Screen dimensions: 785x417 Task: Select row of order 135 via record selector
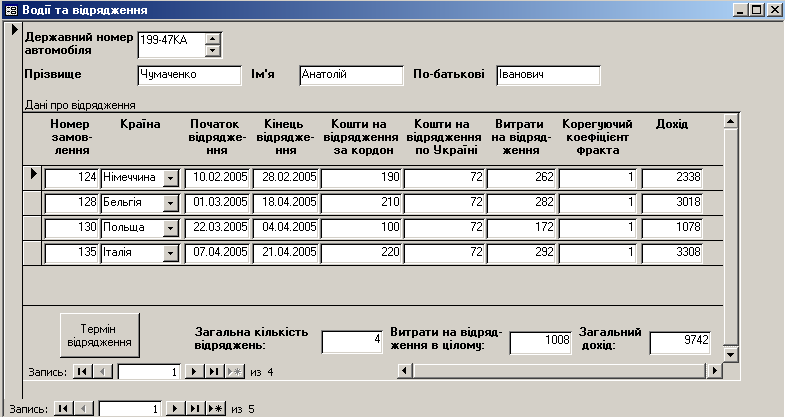pos(33,253)
